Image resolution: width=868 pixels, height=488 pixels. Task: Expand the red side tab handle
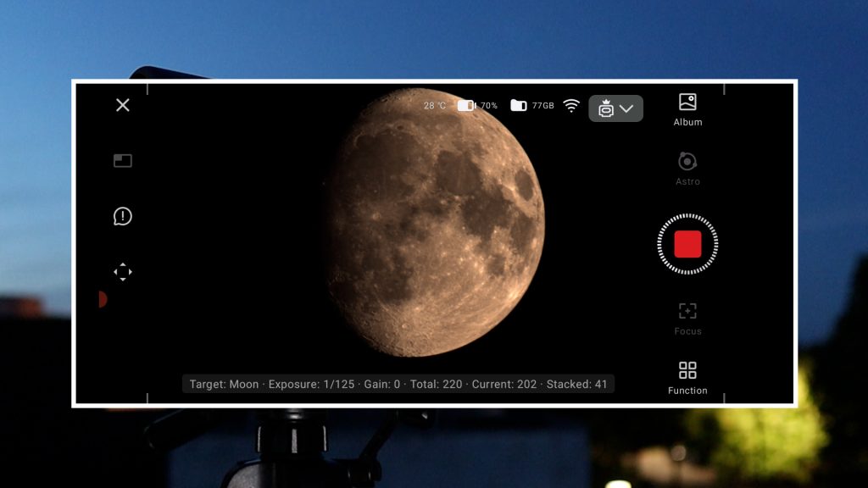coord(103,299)
